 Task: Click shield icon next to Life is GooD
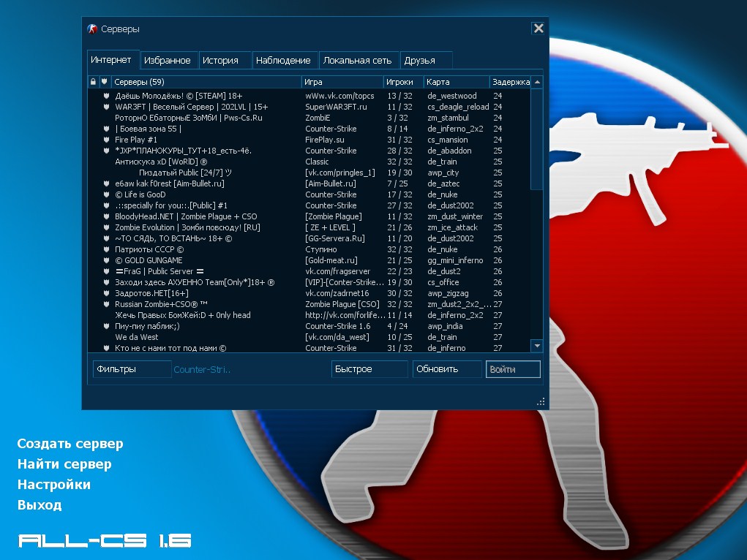tap(107, 194)
